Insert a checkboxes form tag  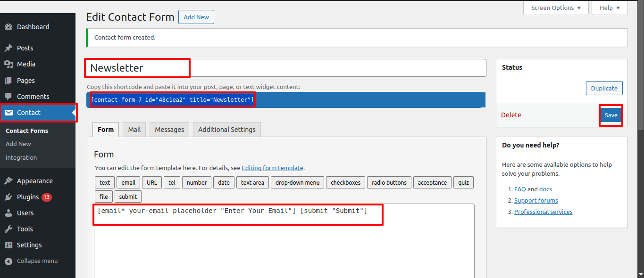point(345,183)
